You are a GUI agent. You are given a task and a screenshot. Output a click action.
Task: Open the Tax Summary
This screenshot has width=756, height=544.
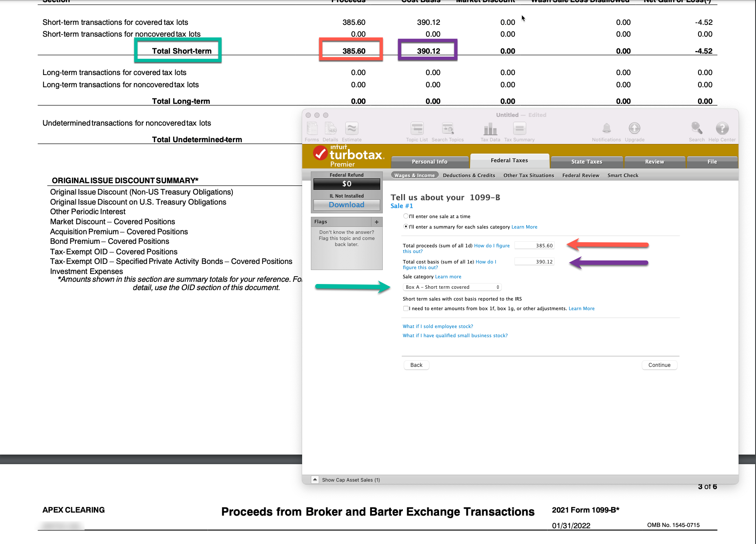519,130
